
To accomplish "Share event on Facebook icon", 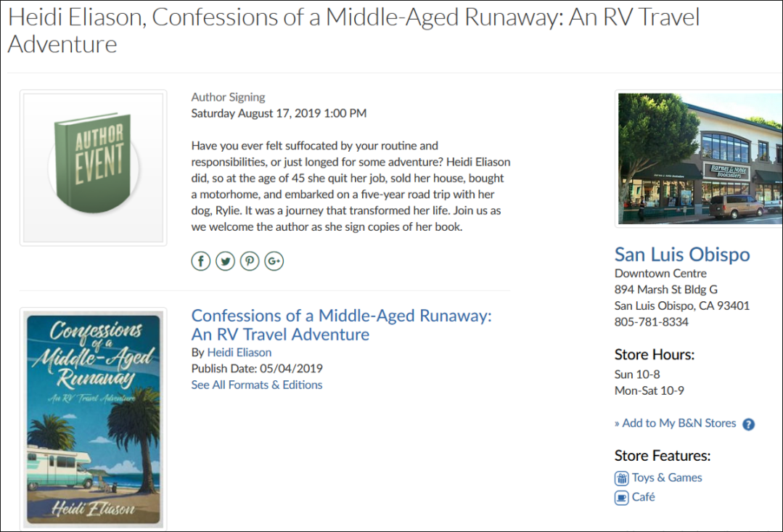I will 201,261.
